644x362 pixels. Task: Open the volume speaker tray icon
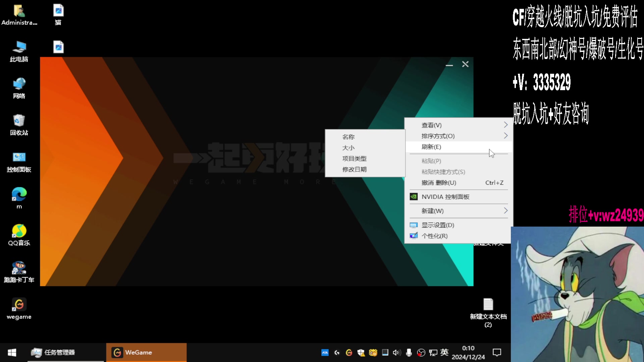397,353
